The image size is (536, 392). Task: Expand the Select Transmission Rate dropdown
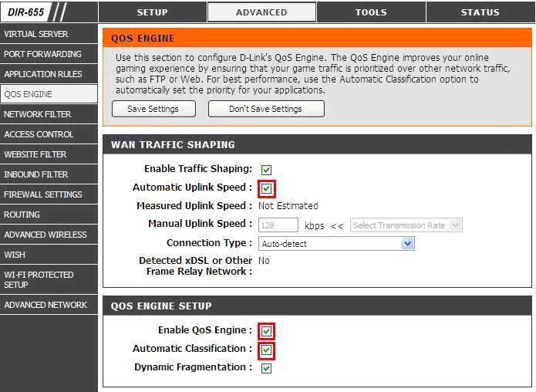point(406,225)
